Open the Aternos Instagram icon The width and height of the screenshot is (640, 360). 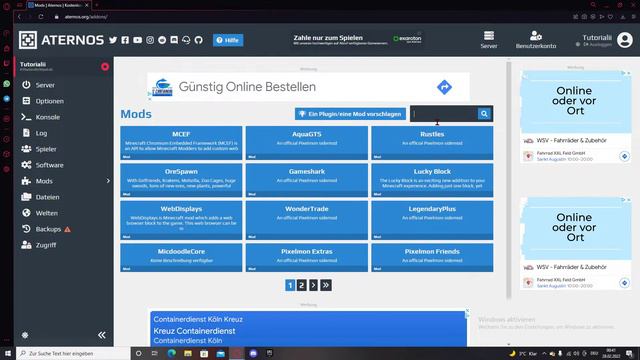coord(150,40)
